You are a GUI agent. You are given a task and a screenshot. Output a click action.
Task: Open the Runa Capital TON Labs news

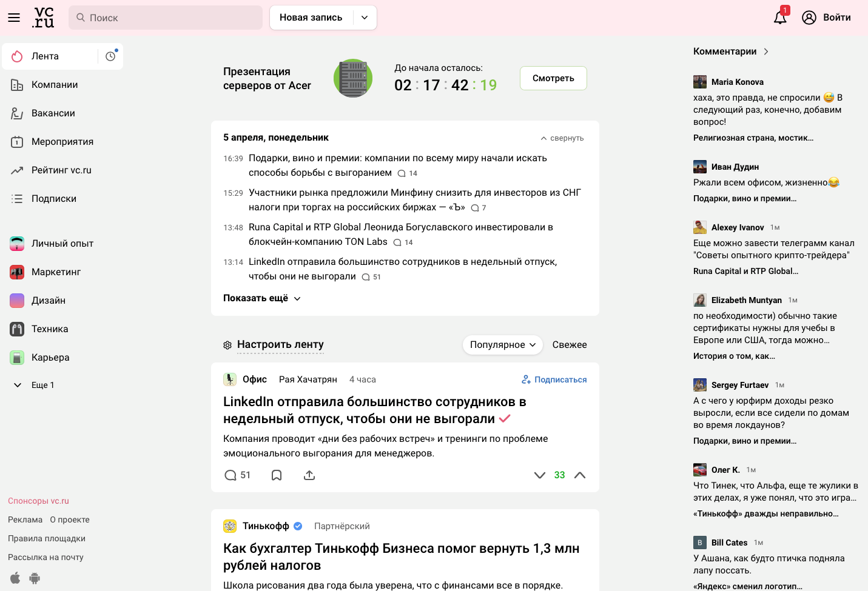tap(401, 235)
